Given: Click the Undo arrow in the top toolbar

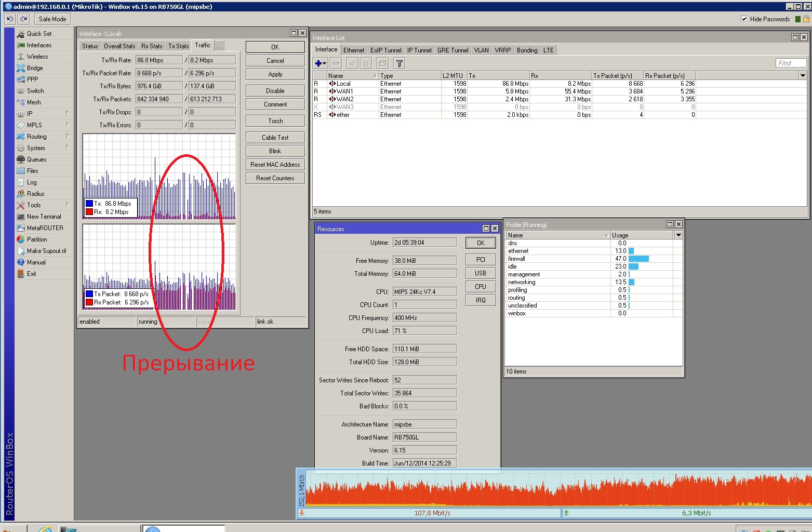Looking at the screenshot, I should tap(10, 19).
